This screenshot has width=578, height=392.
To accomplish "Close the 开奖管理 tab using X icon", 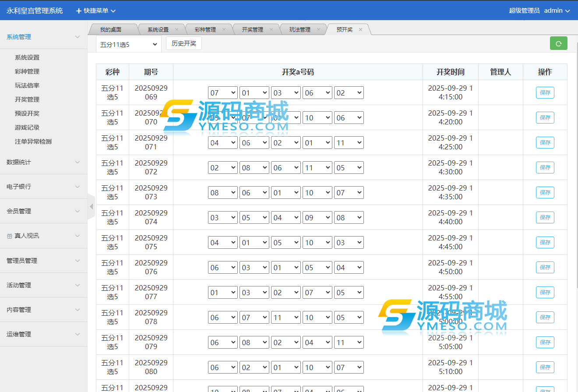I will point(271,30).
